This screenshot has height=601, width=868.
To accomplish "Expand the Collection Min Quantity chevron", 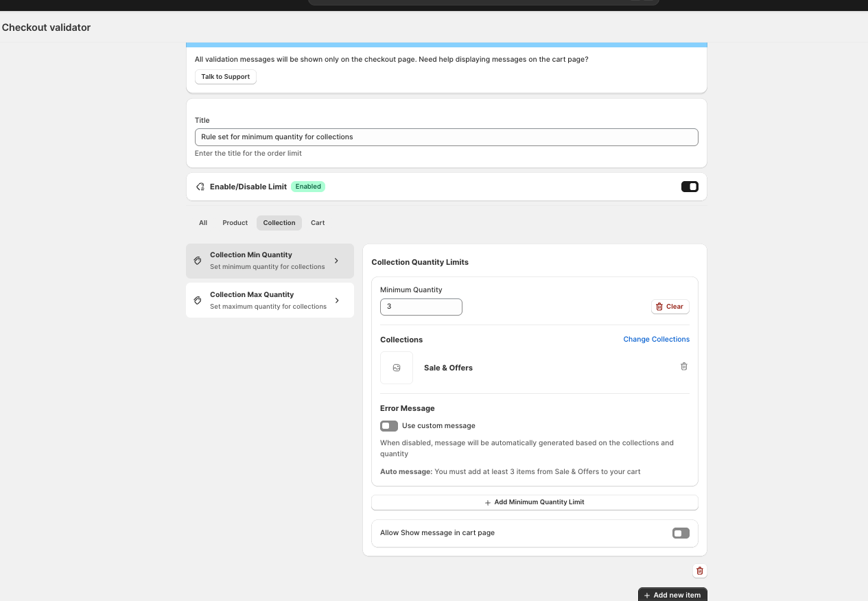I will pos(336,261).
